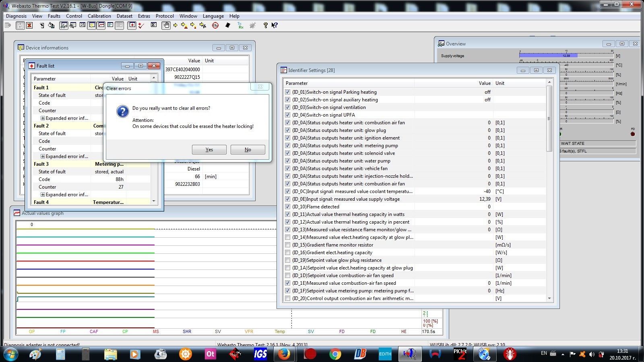Click the sigma summary toolbar icon
This screenshot has width=644, height=362.
154,25
